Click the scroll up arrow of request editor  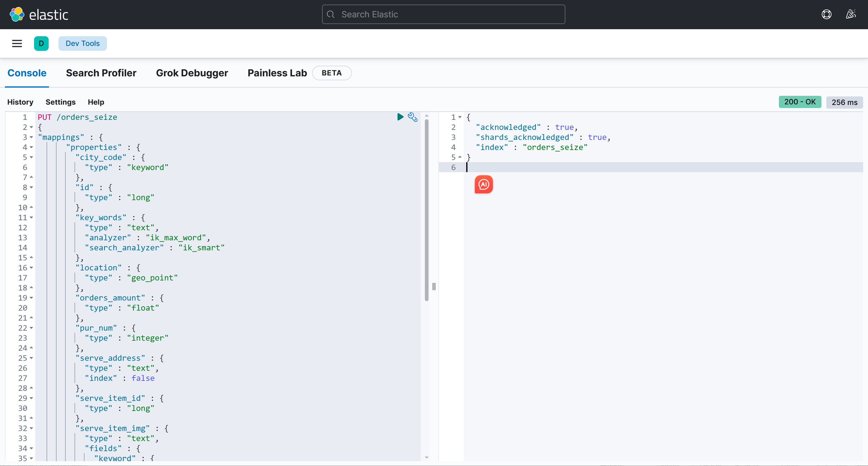(427, 116)
